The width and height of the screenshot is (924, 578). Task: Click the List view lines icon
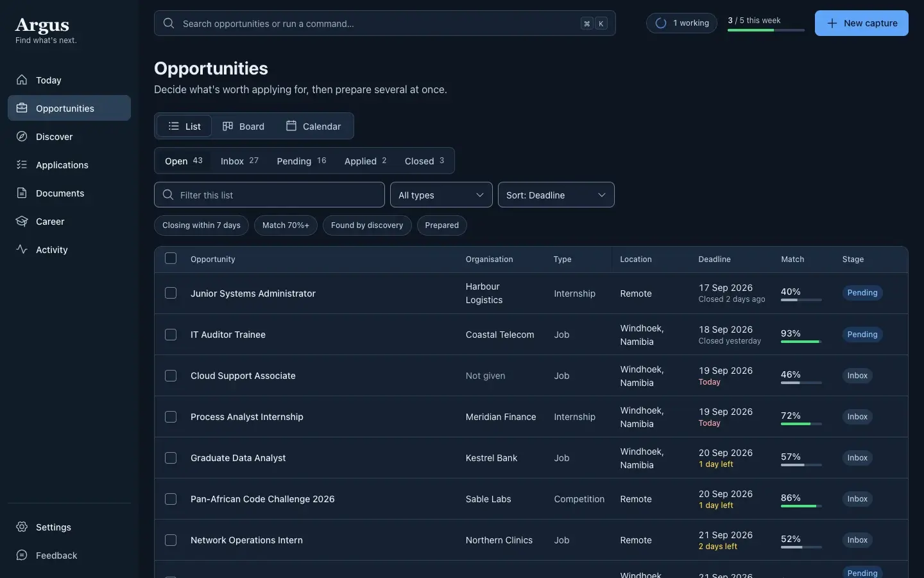click(174, 126)
